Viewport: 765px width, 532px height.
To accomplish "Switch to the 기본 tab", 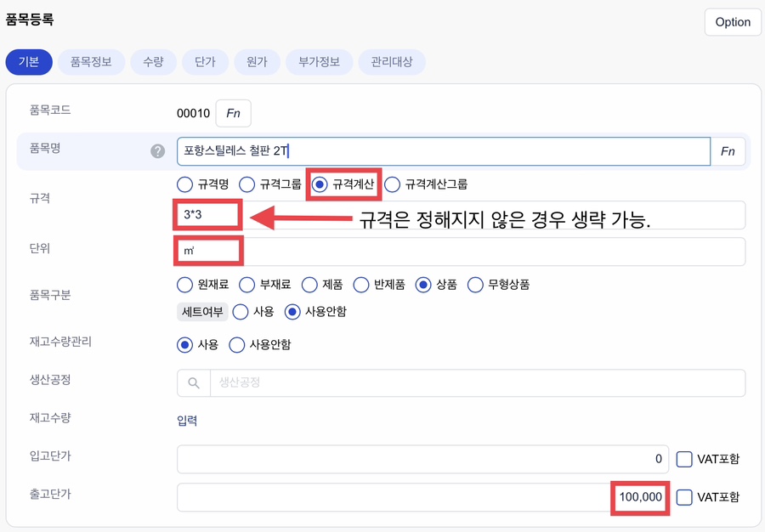I will (29, 62).
